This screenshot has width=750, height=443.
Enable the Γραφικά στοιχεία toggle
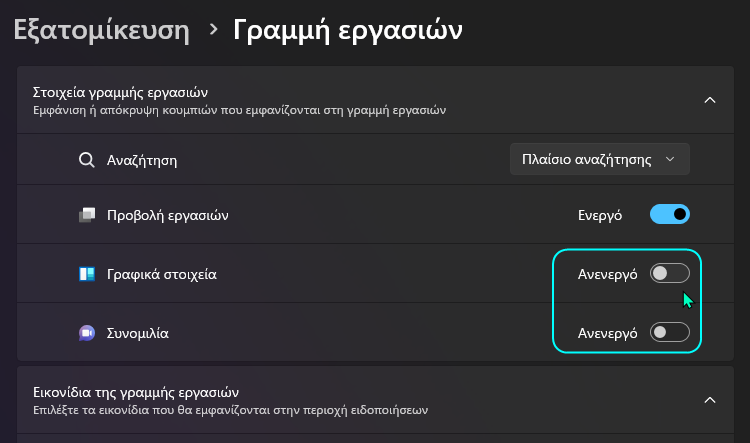pyautogui.click(x=670, y=273)
